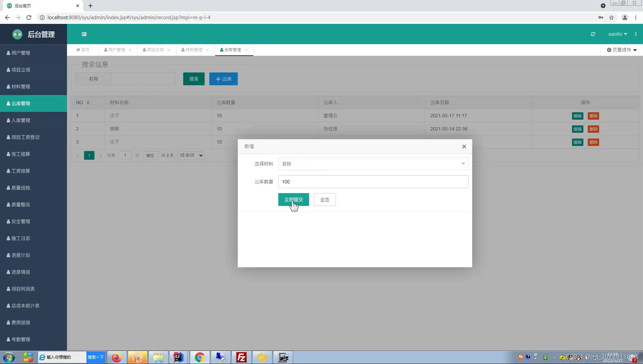Click the 出库数量 input field
The image size is (643, 364).
(x=373, y=182)
